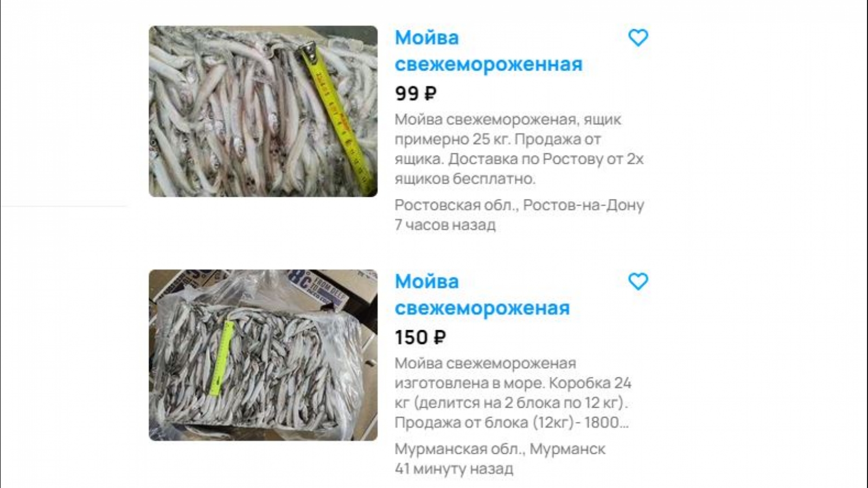Open the first capelin photo with yellow tape
The height and width of the screenshot is (488, 868).
(263, 111)
